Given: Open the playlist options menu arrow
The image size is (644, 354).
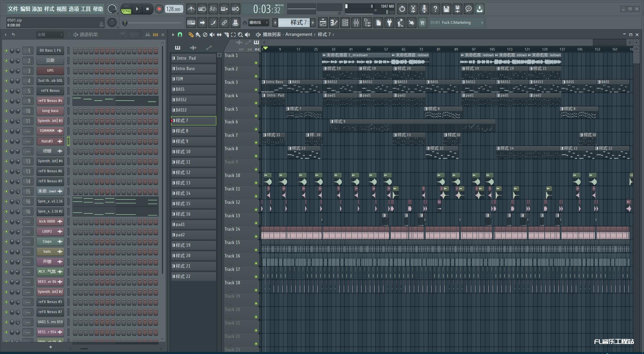Looking at the screenshot, I should (173, 35).
